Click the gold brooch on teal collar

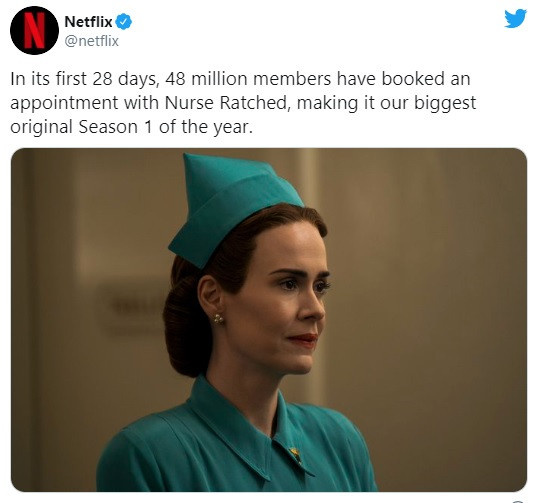295,454
